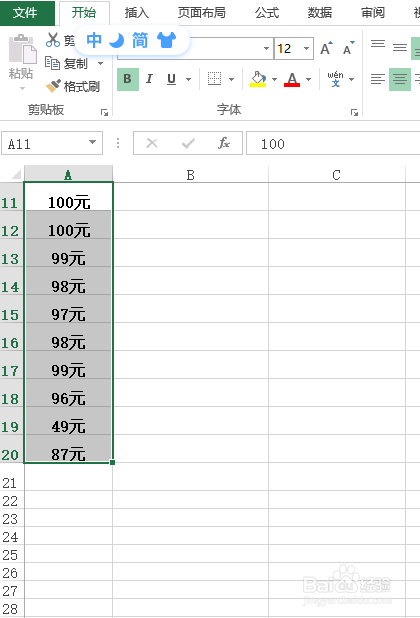Open the font name dropdown arrow
The image size is (420, 618).
tap(266, 48)
